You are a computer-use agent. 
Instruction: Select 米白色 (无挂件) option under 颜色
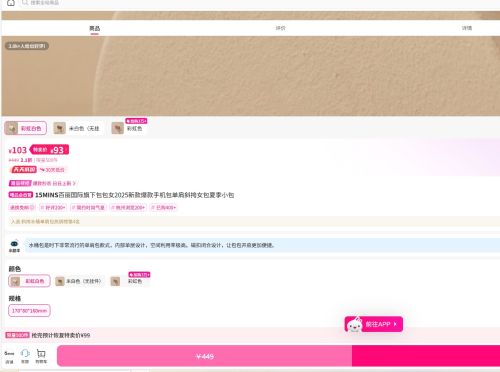80,281
